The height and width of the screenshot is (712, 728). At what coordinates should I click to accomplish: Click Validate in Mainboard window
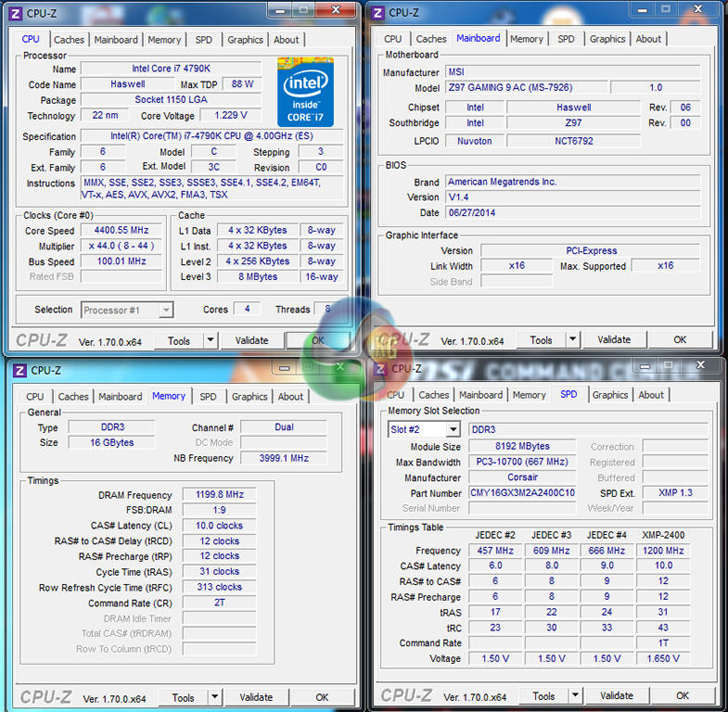tap(614, 339)
